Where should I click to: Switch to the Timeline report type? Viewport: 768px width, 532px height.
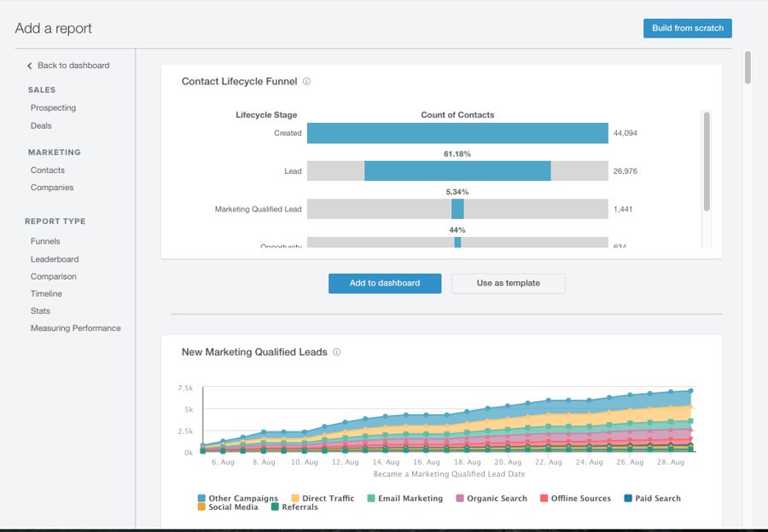click(x=46, y=293)
